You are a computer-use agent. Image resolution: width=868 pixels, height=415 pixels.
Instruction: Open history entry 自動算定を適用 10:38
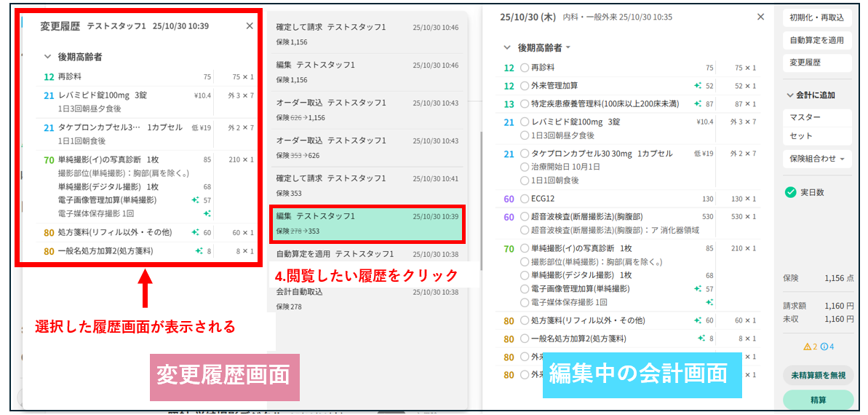pos(367,254)
